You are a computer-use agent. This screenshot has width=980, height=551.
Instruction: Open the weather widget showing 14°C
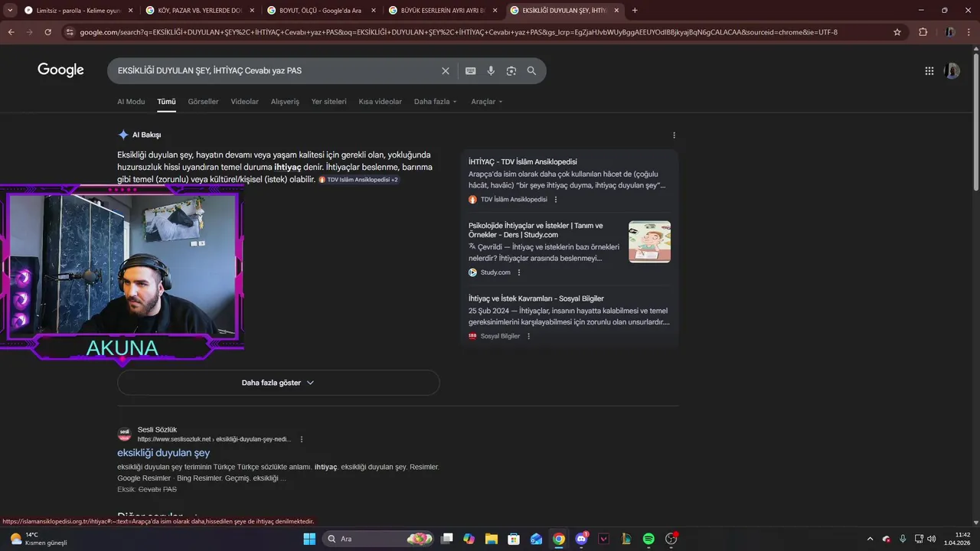[38, 539]
